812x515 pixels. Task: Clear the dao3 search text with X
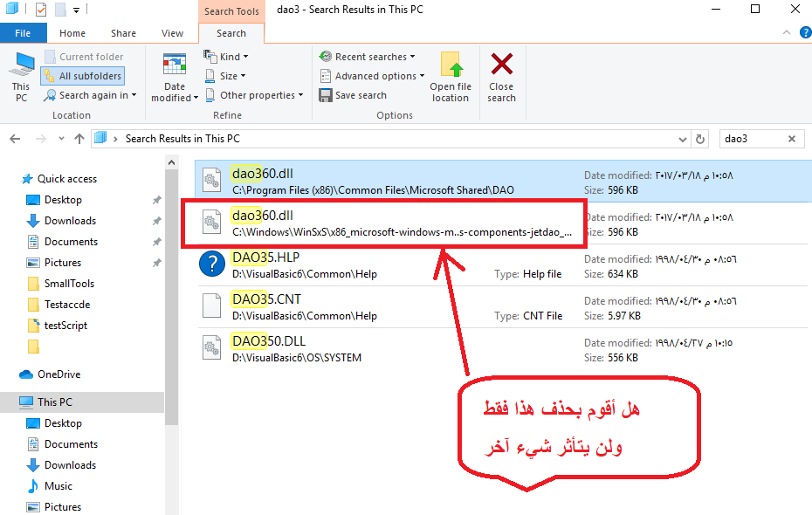792,139
